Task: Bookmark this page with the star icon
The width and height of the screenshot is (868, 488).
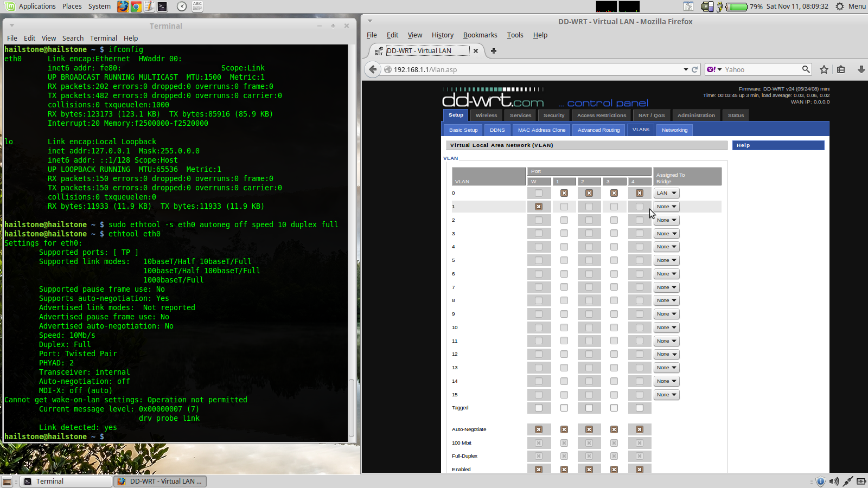Action: coord(824,69)
